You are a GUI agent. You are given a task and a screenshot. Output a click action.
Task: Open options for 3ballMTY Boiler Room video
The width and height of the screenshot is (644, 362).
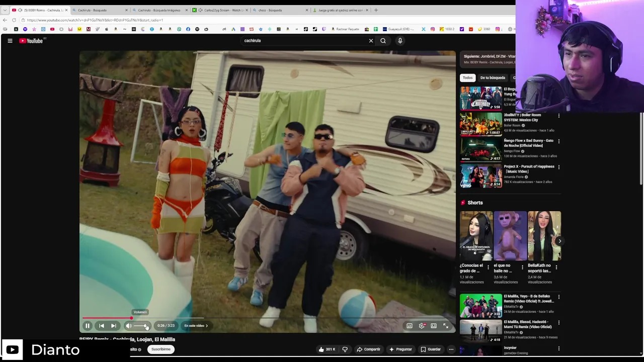click(558, 116)
